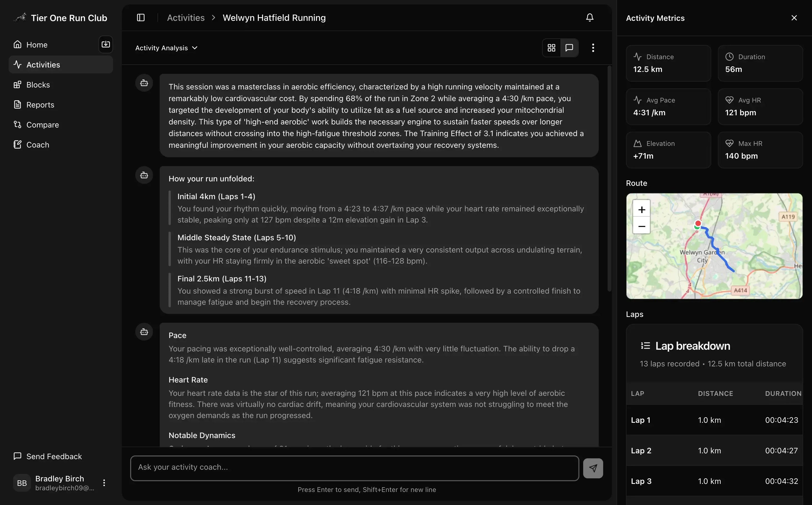This screenshot has height=505, width=812.
Task: Open the three-dot menu beside chat view
Action: click(x=593, y=48)
